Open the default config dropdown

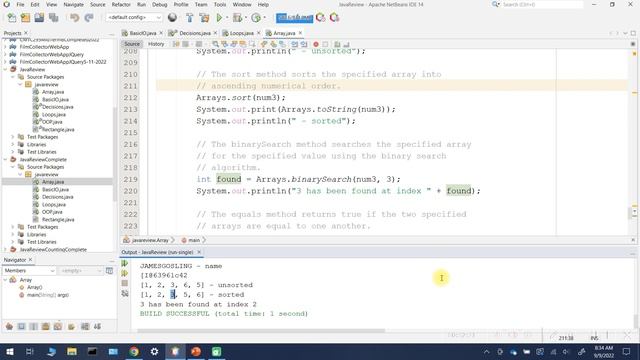134,18
